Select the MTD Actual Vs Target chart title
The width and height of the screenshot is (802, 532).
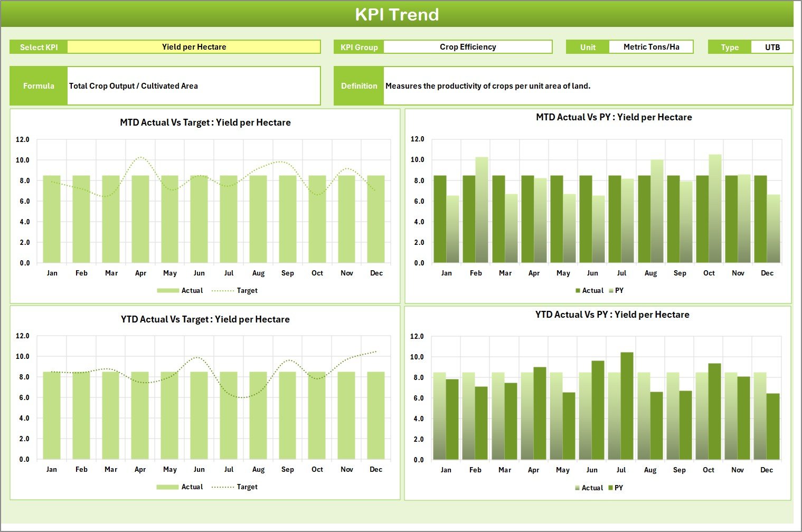pos(205,122)
